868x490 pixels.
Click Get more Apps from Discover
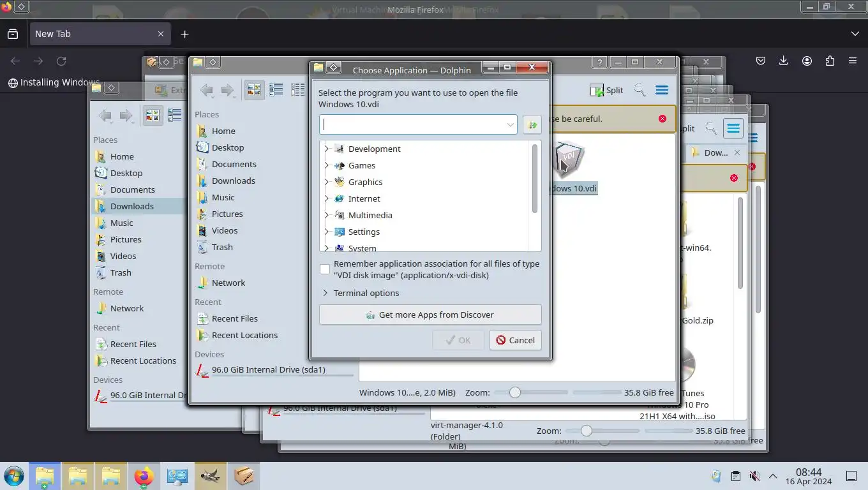[x=430, y=315]
